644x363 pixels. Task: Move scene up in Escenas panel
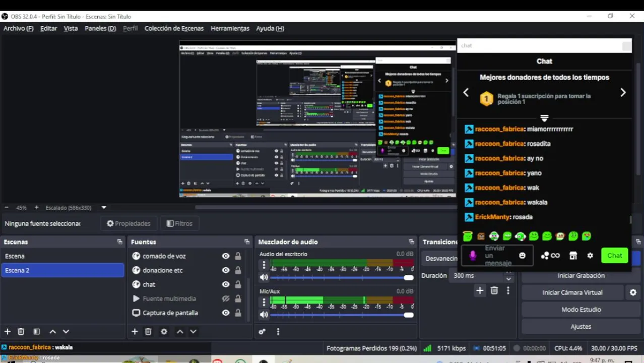[x=52, y=331]
